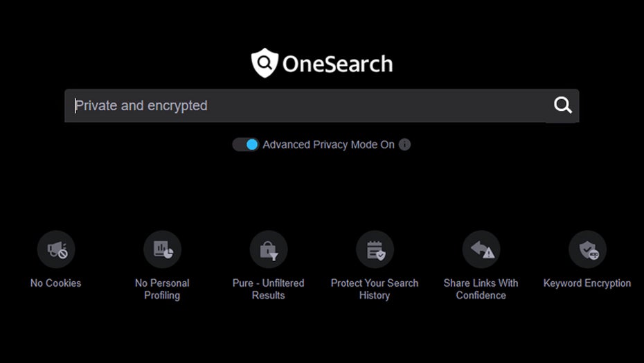Screen dimensions: 644x363
Task: Click the Private and encrypted placeholder text
Action: click(141, 106)
